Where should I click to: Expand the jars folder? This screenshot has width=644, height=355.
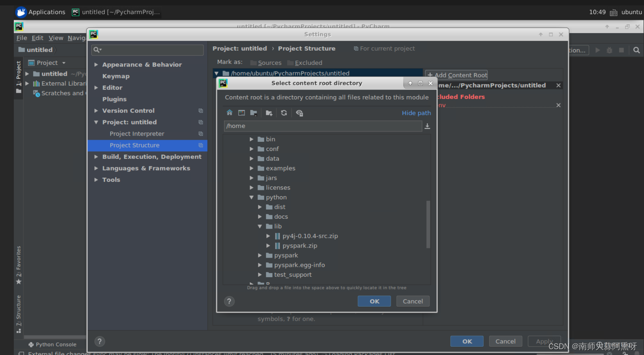[252, 178]
